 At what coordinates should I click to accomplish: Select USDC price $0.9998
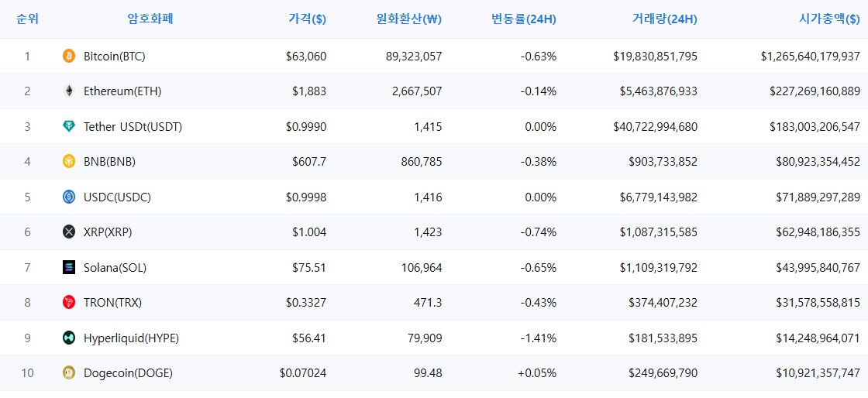tap(306, 197)
